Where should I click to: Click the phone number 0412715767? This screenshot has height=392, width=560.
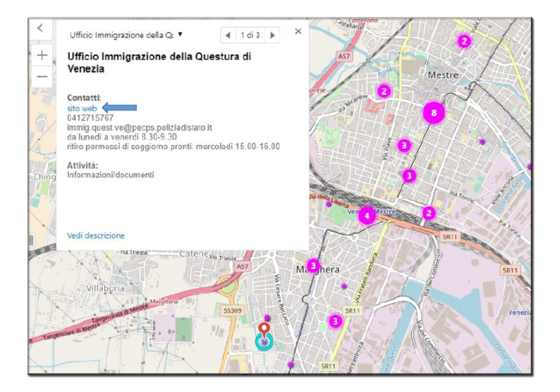pyautogui.click(x=90, y=118)
